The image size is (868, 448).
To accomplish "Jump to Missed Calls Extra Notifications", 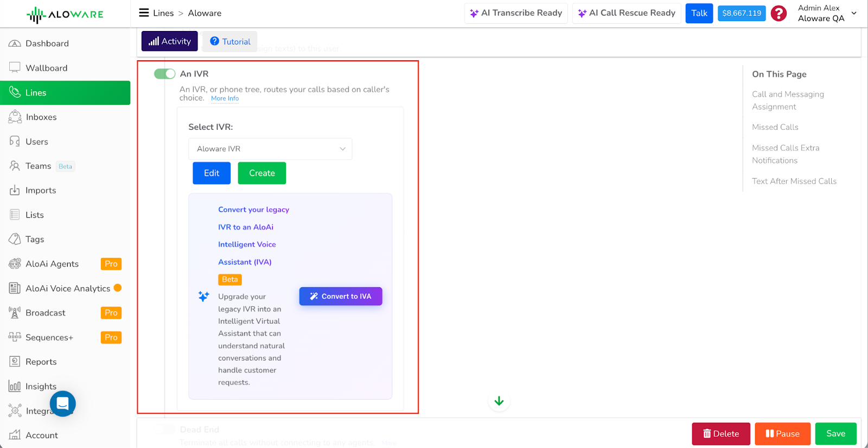I will click(786, 154).
